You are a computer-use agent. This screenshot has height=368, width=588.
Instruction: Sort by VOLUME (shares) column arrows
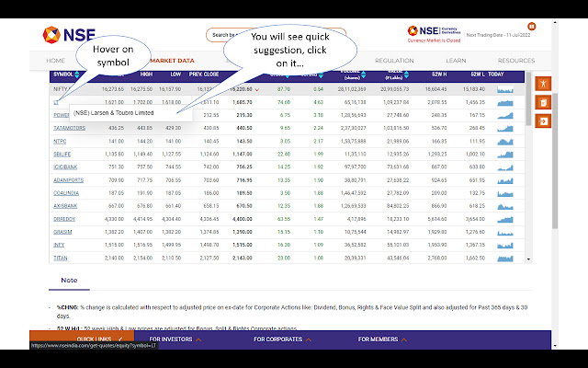tap(364, 75)
